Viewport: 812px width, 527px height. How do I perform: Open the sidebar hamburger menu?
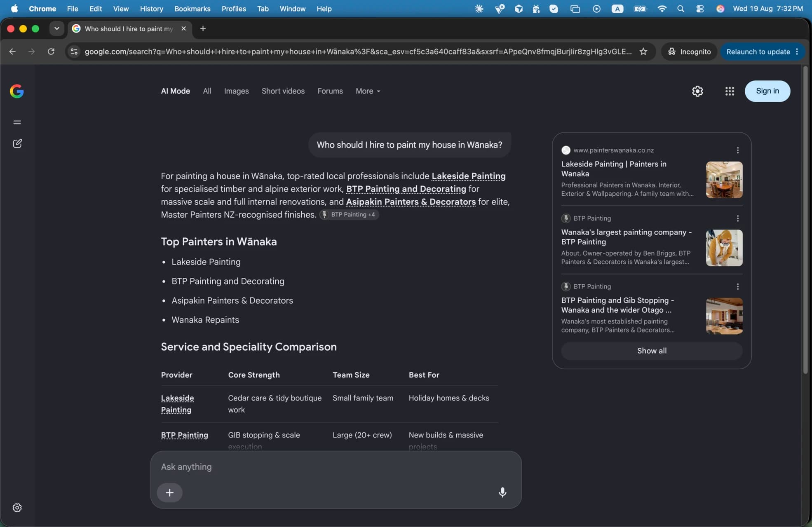click(x=17, y=122)
